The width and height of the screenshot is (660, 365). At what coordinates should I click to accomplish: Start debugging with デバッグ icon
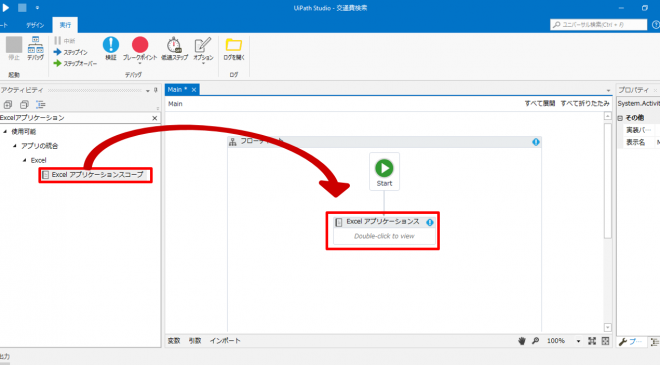click(x=35, y=48)
